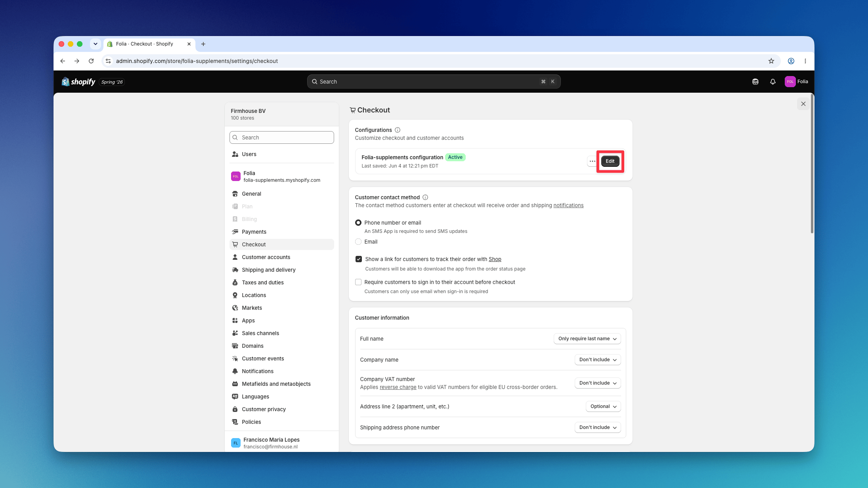This screenshot has height=488, width=868.
Task: Open the Chrome profile icon
Action: click(791, 61)
